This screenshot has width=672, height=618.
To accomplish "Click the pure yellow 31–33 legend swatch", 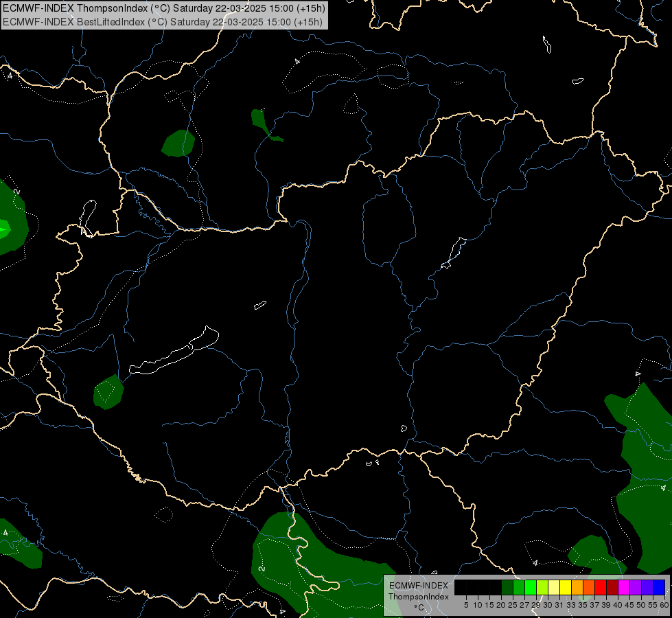I will tap(566, 588).
